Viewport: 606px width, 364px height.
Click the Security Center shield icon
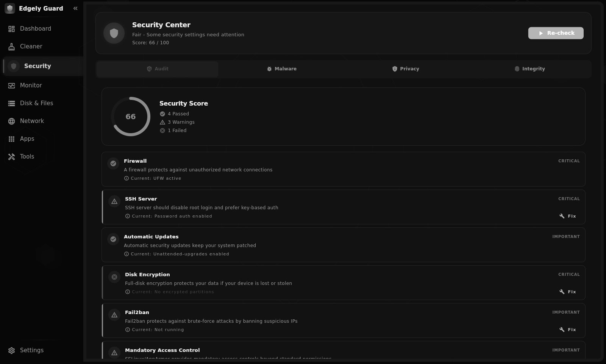pos(114,33)
